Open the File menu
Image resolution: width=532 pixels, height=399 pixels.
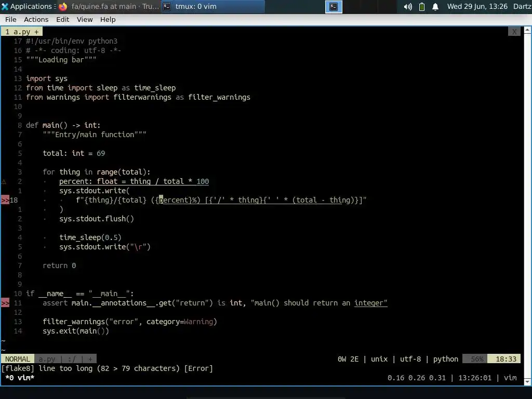(x=11, y=19)
